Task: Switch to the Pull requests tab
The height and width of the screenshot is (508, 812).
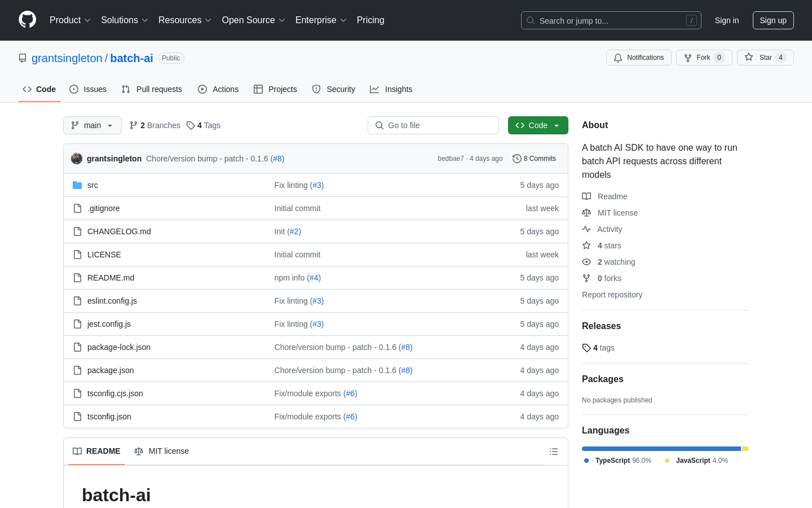Action: [152, 89]
